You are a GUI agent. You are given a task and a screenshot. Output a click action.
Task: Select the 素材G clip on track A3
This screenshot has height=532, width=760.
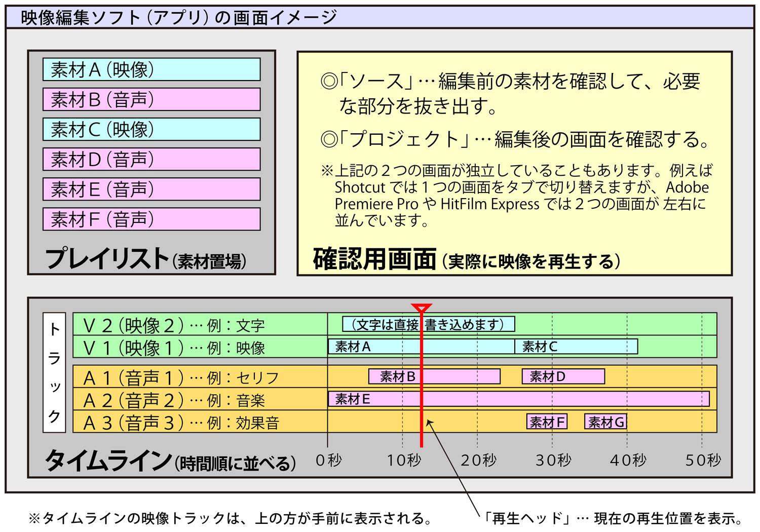(606, 422)
